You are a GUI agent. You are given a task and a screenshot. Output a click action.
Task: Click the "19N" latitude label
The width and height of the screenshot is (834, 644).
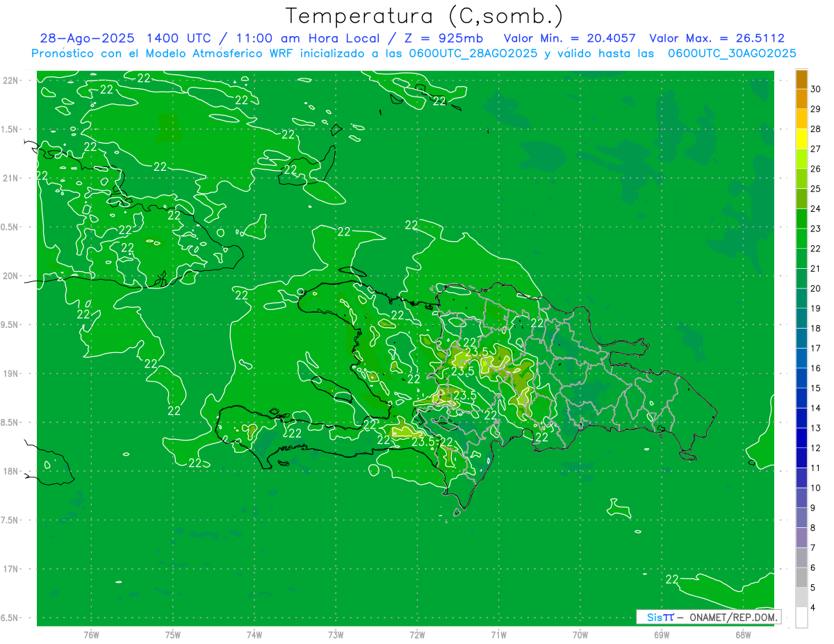[x=11, y=373]
